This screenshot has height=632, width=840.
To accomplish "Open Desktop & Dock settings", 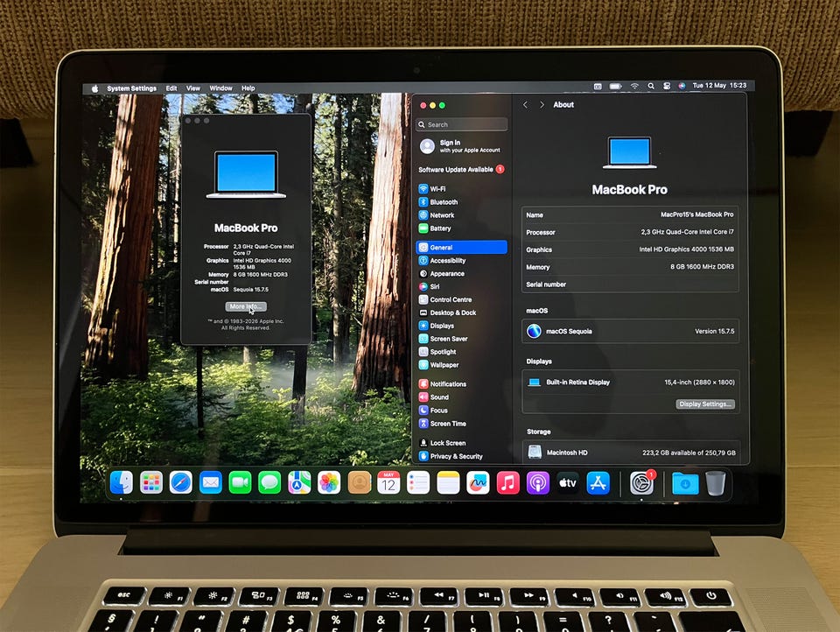I will tap(447, 312).
